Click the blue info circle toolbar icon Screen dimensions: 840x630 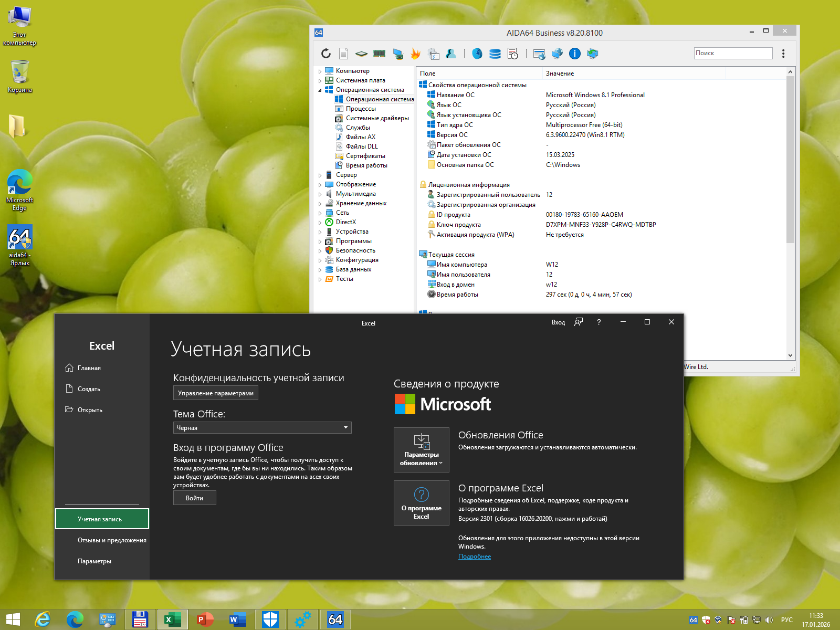click(575, 54)
